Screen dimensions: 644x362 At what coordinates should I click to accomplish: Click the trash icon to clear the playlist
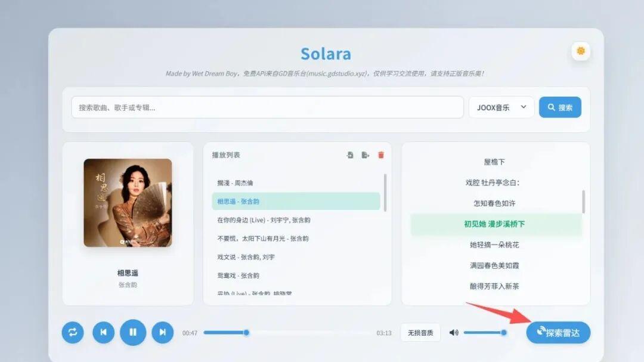pos(380,154)
